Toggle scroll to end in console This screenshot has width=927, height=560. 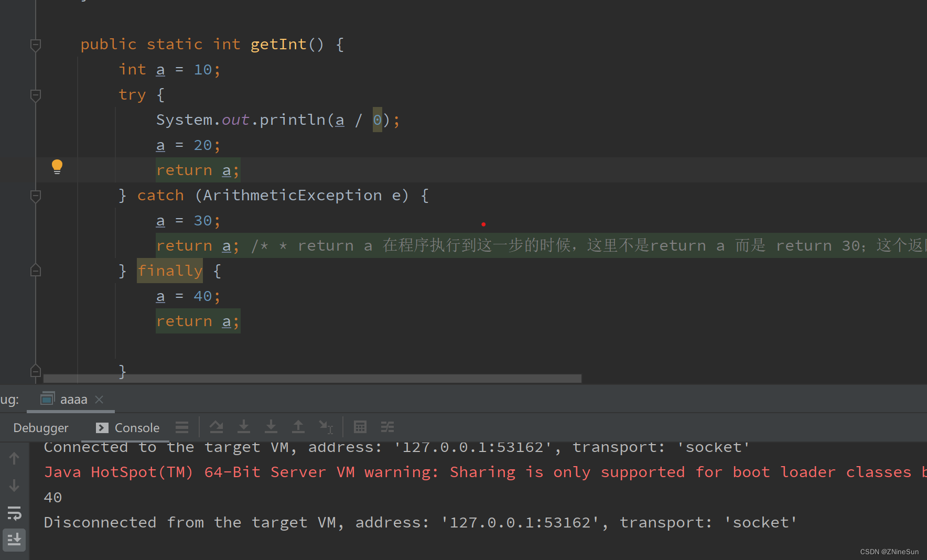point(14,540)
